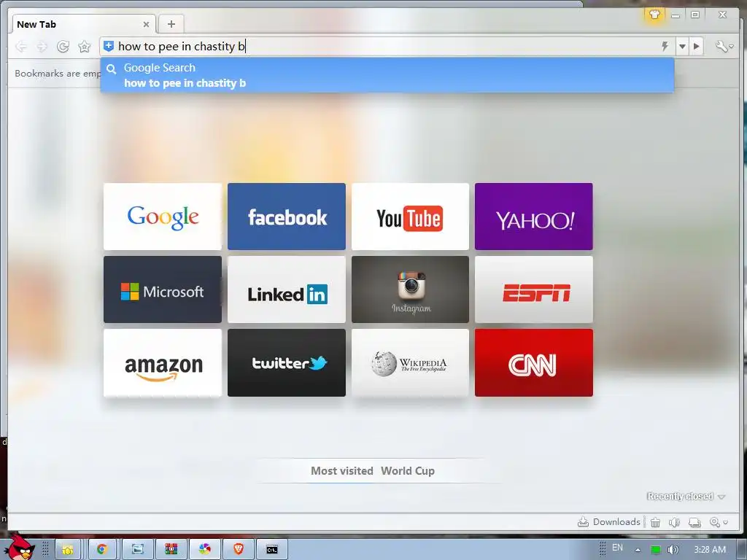Open the colorful pinwheel taskbar icon
747x560 pixels.
[205, 550]
